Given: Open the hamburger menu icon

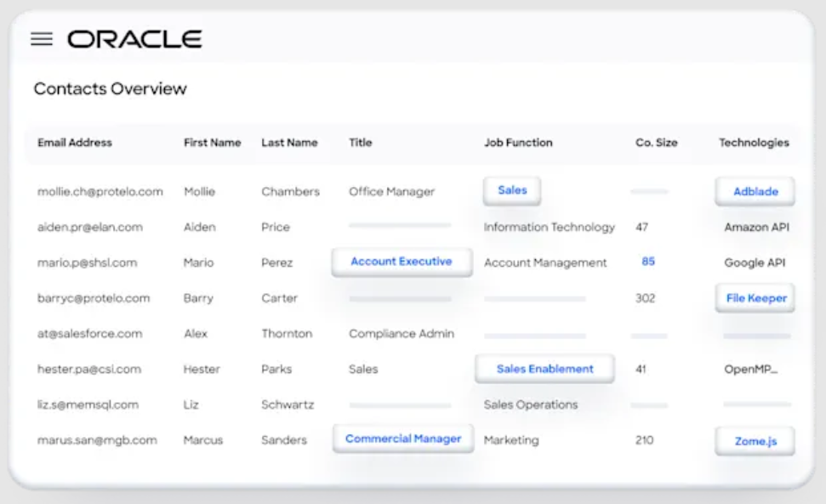Looking at the screenshot, I should tap(42, 39).
